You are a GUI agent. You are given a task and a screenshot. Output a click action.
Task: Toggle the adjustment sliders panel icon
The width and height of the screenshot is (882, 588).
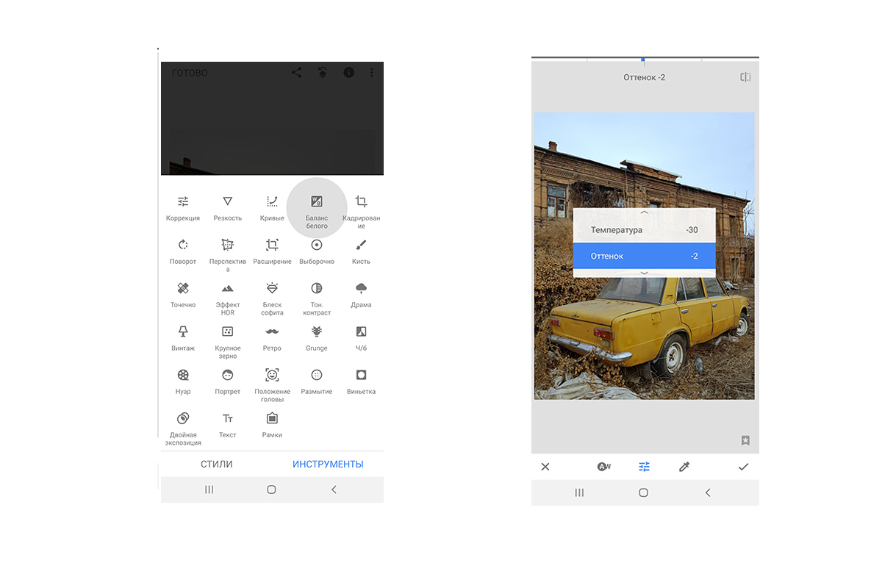645,467
